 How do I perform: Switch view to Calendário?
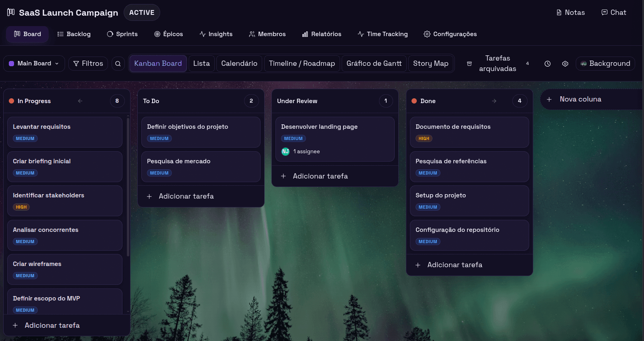point(239,63)
